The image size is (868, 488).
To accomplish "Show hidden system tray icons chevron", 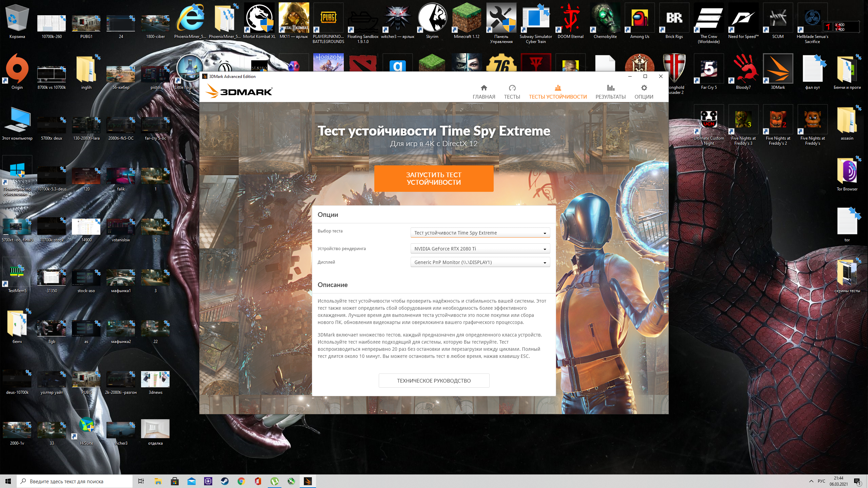I will pyautogui.click(x=811, y=481).
